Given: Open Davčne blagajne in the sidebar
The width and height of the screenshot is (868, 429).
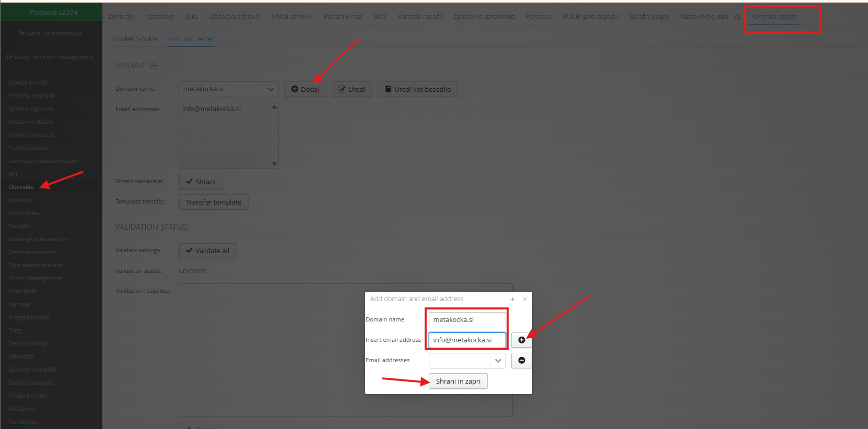Looking at the screenshot, I should (x=31, y=383).
